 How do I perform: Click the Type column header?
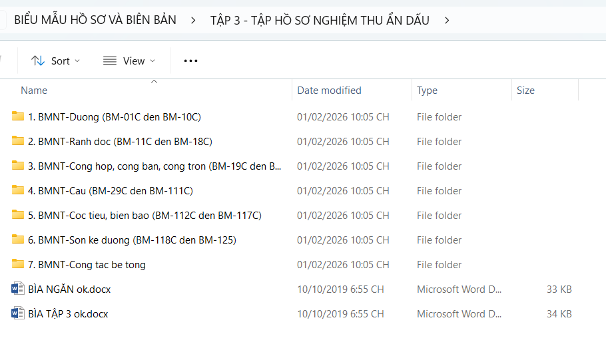[427, 91]
